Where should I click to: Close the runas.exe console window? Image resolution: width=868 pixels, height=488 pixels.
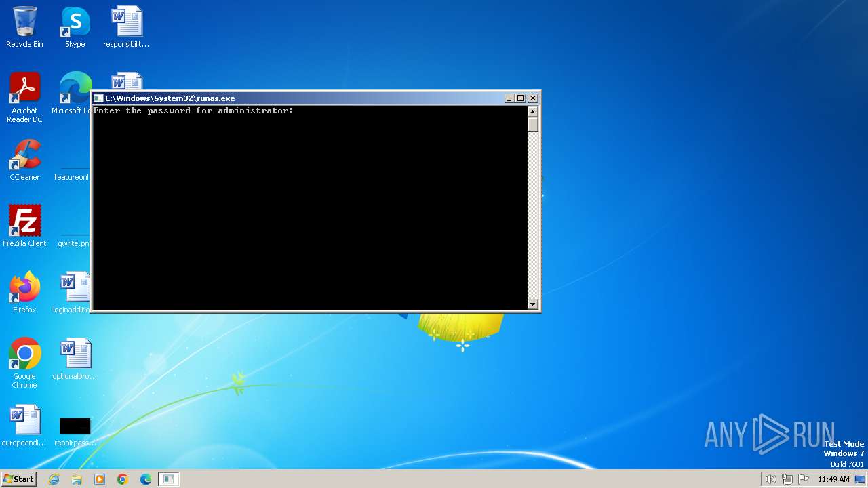533,98
